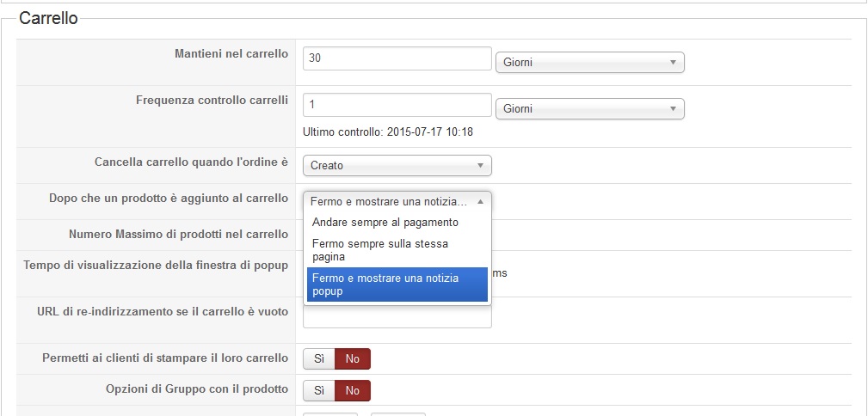This screenshot has width=868, height=416.
Task: Select 'Andare sempre al pagamento' option
Action: [385, 223]
